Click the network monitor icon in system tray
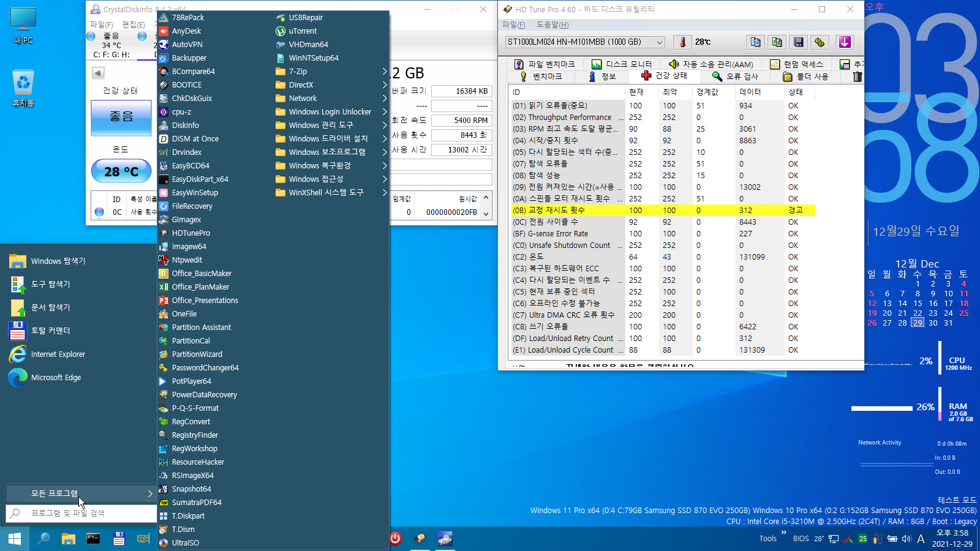This screenshot has height=551, width=980. (x=834, y=539)
